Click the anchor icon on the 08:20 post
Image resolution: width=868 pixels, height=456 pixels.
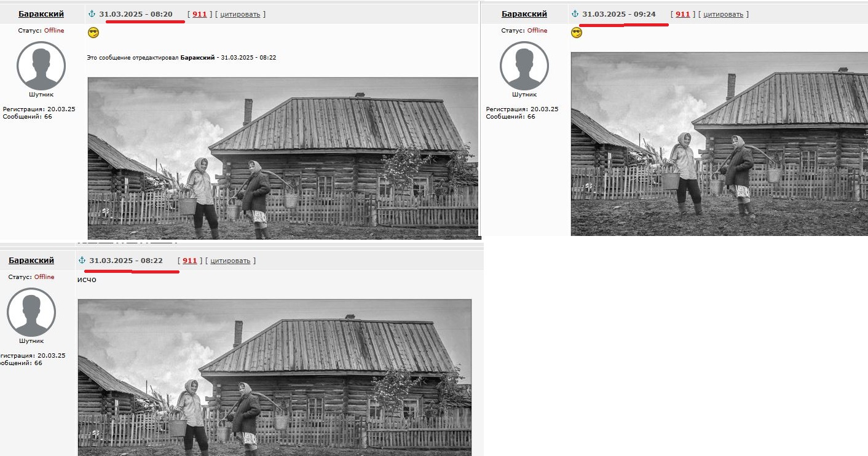pos(92,14)
